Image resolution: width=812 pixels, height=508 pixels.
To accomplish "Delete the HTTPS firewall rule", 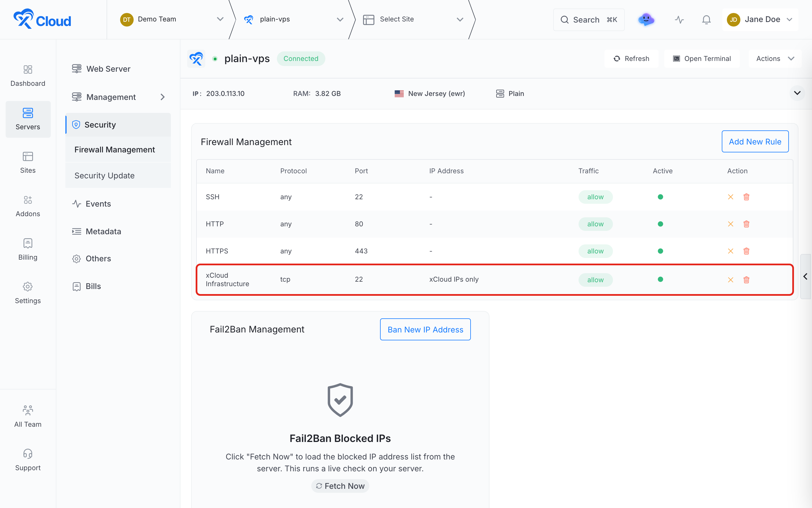I will point(746,251).
